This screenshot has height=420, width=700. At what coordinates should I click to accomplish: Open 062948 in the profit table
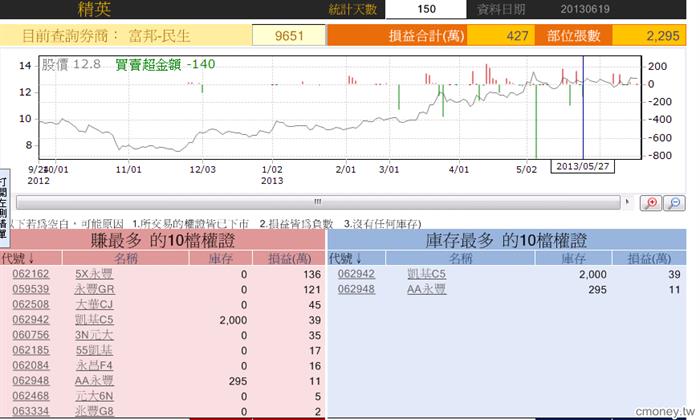[x=31, y=381]
